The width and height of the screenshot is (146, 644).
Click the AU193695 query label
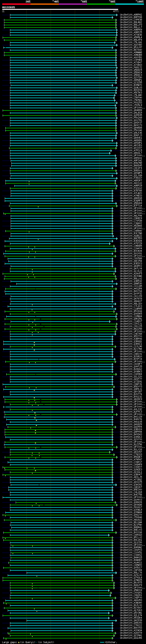click(x=8, y=8)
